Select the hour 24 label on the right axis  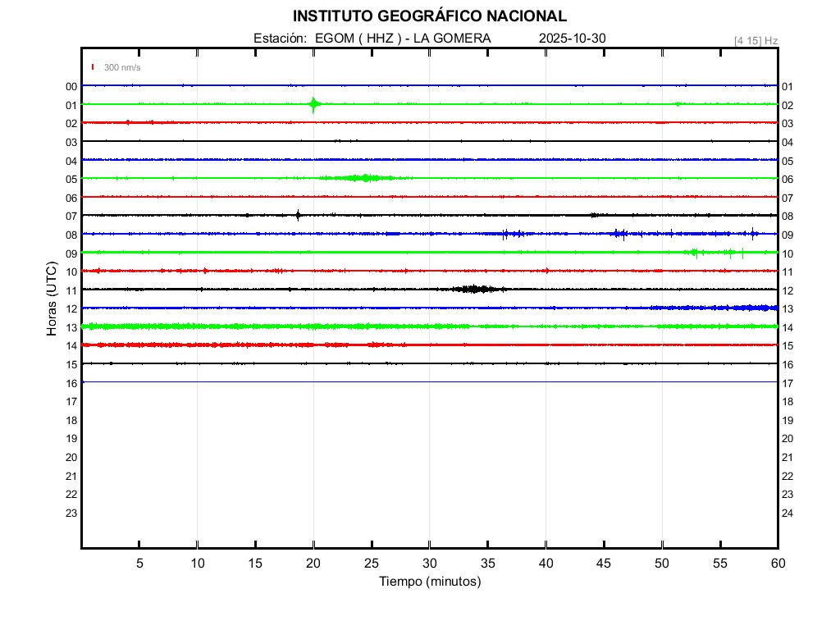pos(787,514)
